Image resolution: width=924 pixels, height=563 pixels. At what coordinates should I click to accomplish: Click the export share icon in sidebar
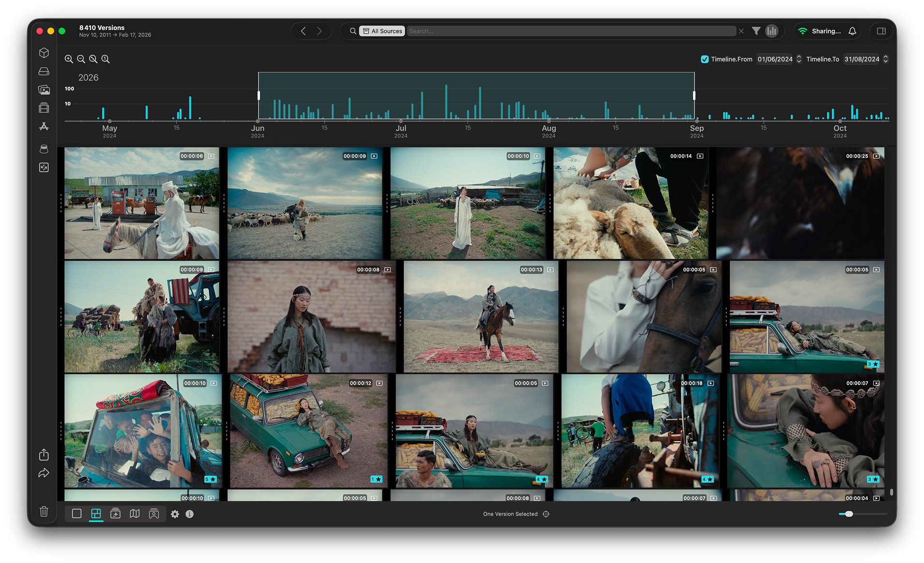pos(44,454)
